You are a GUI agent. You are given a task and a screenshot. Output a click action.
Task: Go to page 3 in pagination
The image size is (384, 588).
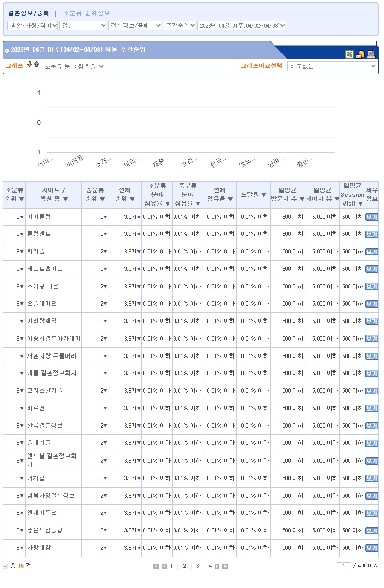[x=198, y=566]
